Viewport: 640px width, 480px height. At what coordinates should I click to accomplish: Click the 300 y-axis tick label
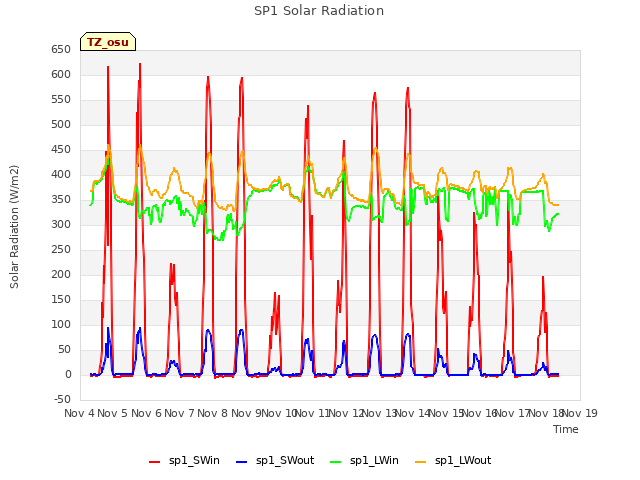coord(61,224)
